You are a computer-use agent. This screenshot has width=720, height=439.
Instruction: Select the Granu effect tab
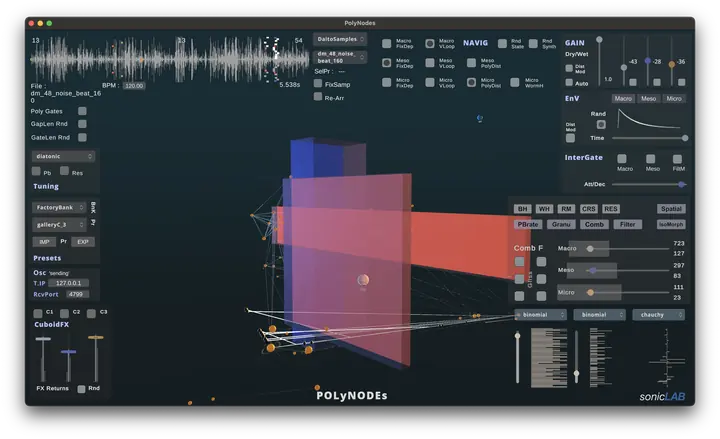point(561,225)
